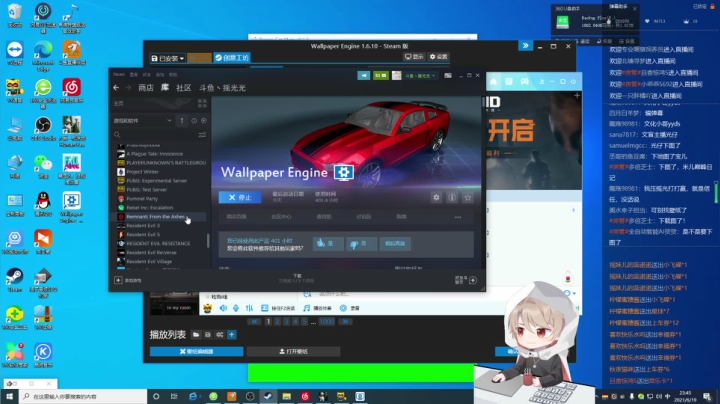
Task: Click the Steam announcements megaphone icon
Action: 363,75
